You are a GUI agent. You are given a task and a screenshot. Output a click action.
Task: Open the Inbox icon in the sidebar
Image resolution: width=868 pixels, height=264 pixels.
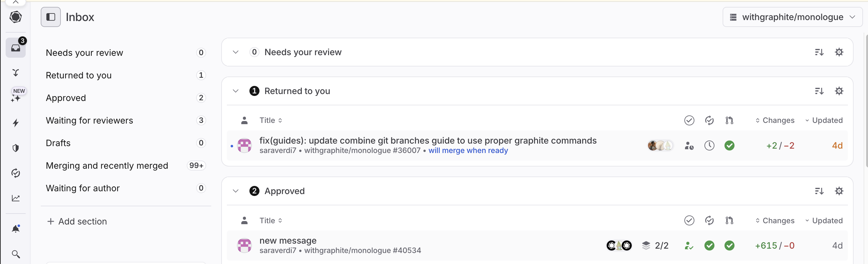[16, 47]
